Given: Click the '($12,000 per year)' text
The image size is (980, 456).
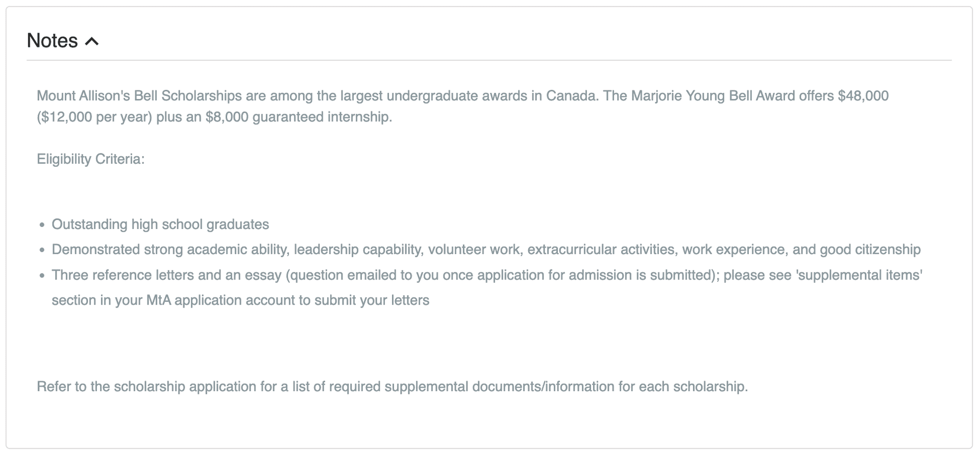Looking at the screenshot, I should pos(94,117).
